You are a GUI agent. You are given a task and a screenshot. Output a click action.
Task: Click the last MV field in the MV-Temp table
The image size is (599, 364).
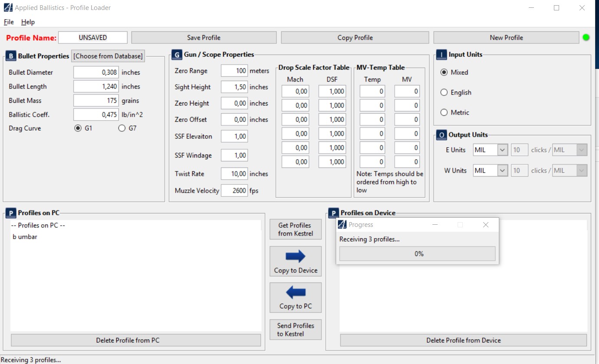click(407, 162)
